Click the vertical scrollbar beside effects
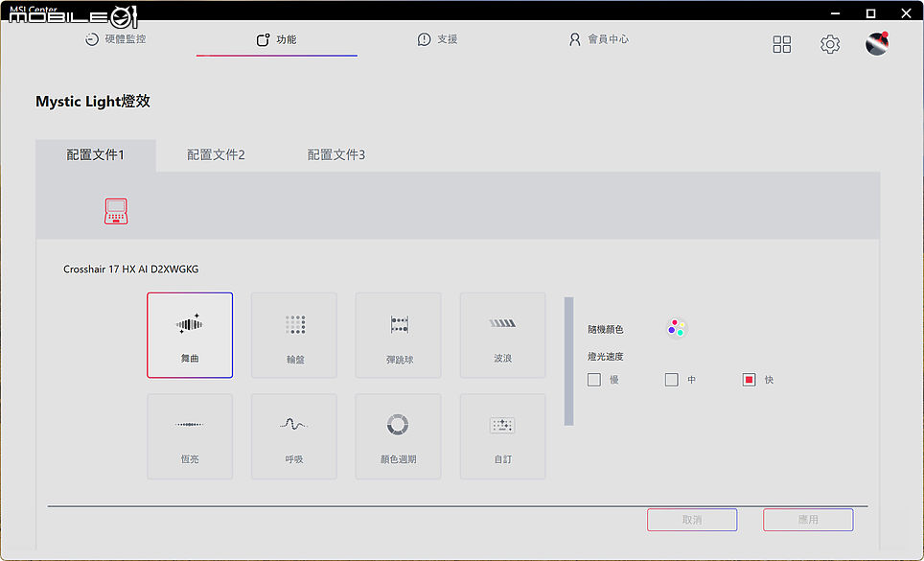924x561 pixels. coord(568,362)
